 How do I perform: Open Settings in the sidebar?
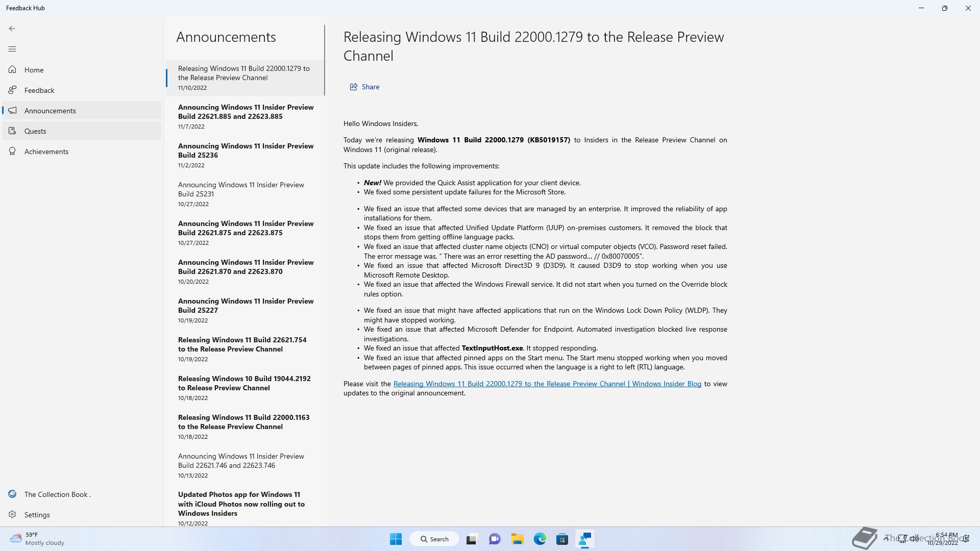(82, 514)
